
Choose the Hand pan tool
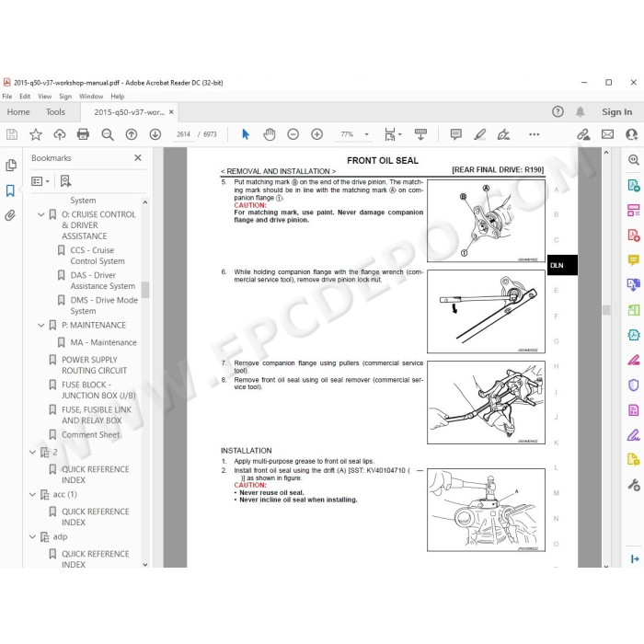(270, 134)
